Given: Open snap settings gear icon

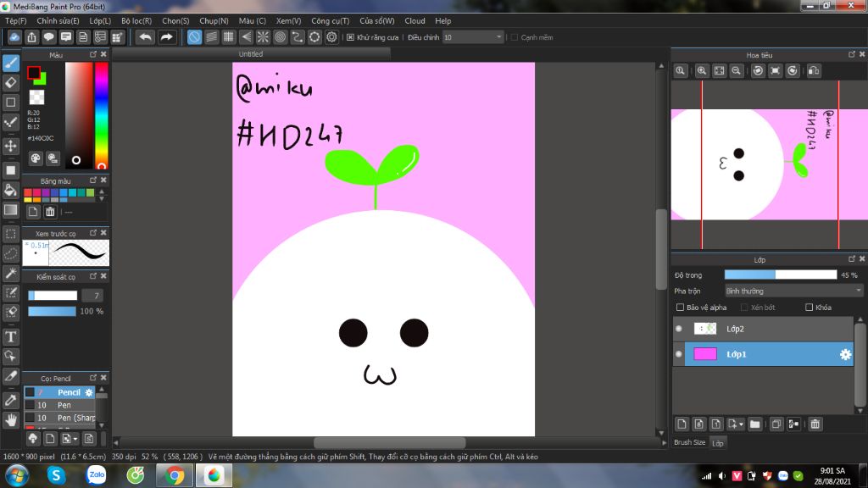Looking at the screenshot, I should click(331, 37).
